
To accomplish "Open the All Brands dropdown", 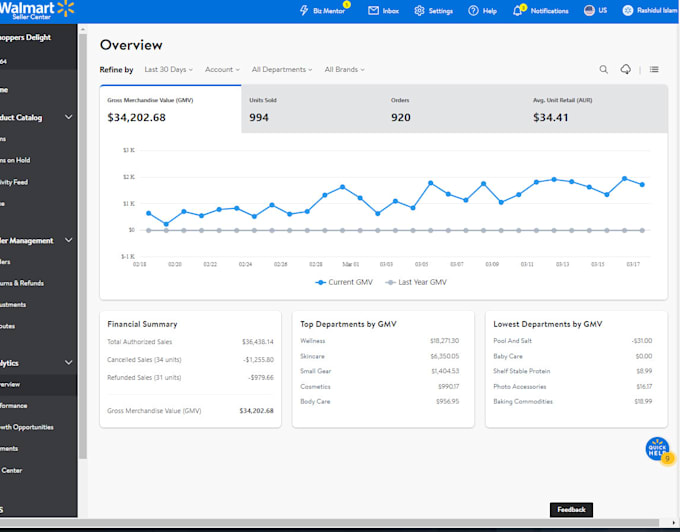I will point(344,69).
